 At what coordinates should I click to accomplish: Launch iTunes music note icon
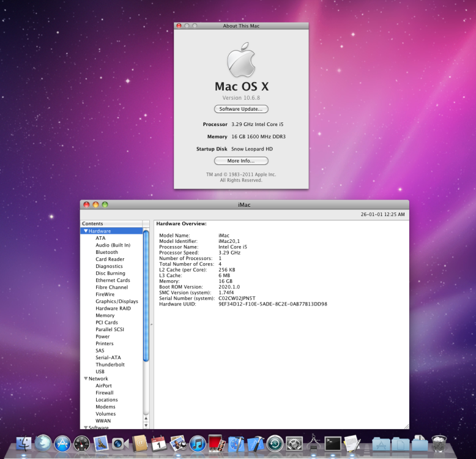pyautogui.click(x=198, y=444)
